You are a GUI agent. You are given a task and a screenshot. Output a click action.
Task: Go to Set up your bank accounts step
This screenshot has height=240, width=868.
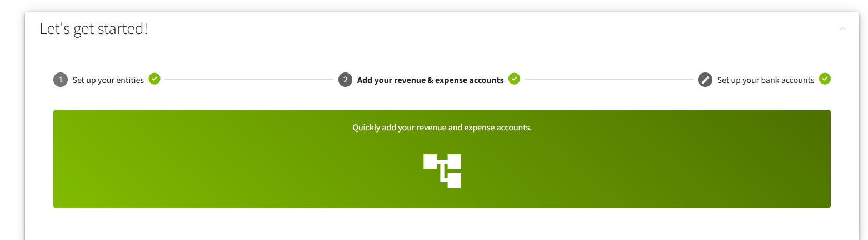point(765,80)
